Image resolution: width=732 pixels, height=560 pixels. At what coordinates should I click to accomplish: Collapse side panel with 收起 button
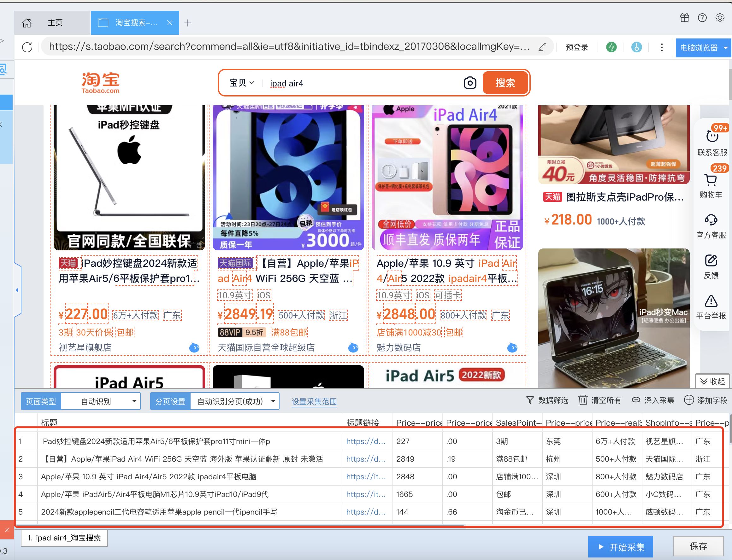[712, 381]
